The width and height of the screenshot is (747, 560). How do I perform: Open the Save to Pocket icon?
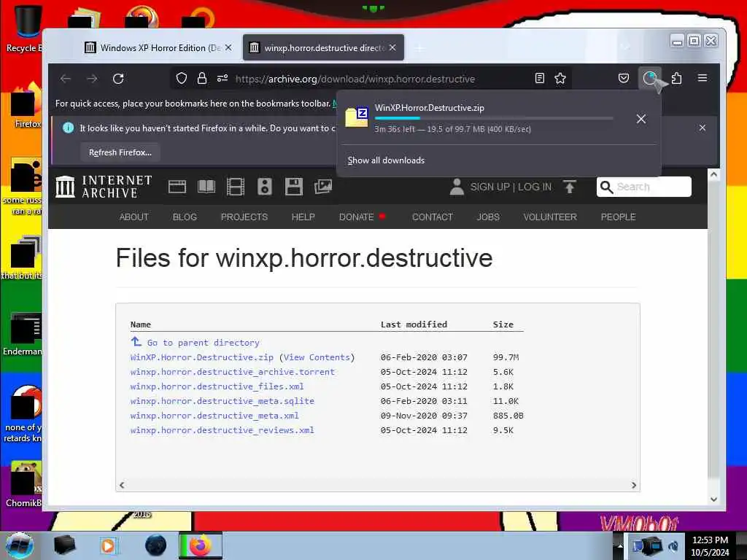point(624,79)
